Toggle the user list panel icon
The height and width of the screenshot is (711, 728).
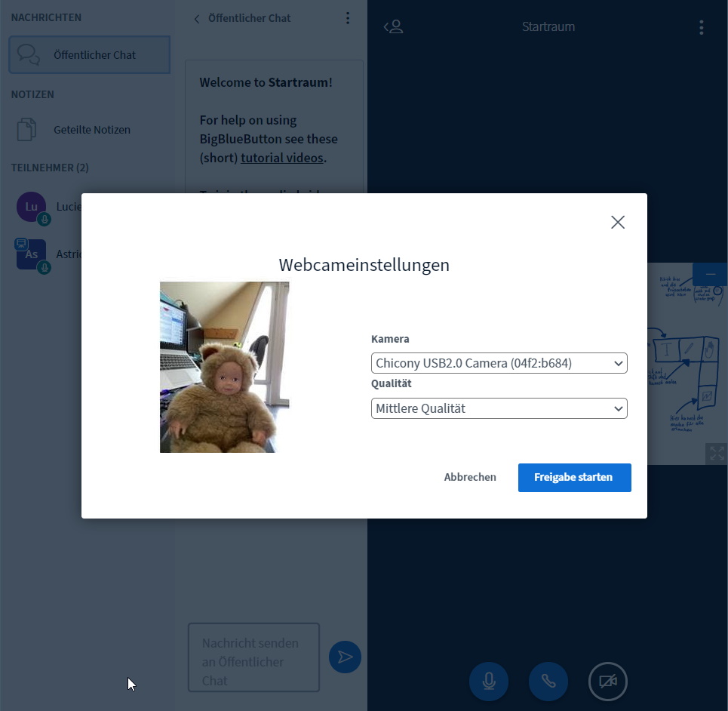point(393,26)
